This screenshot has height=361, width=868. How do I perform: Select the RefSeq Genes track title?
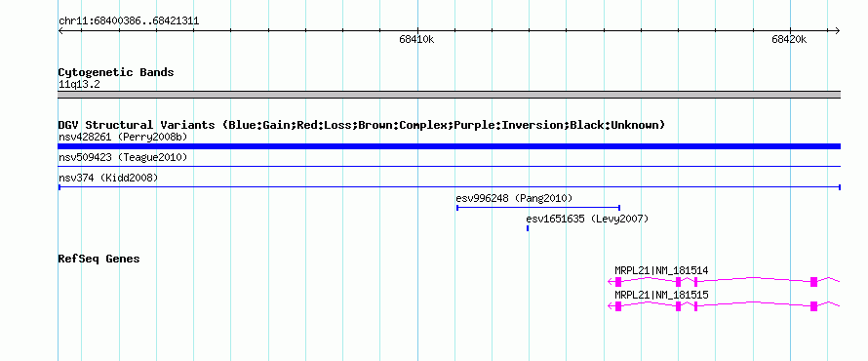99,259
